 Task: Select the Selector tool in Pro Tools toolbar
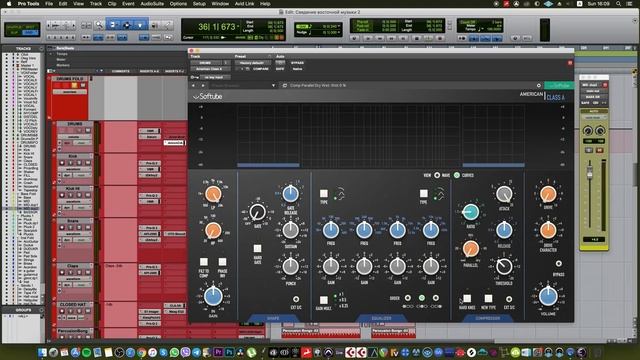[x=127, y=25]
